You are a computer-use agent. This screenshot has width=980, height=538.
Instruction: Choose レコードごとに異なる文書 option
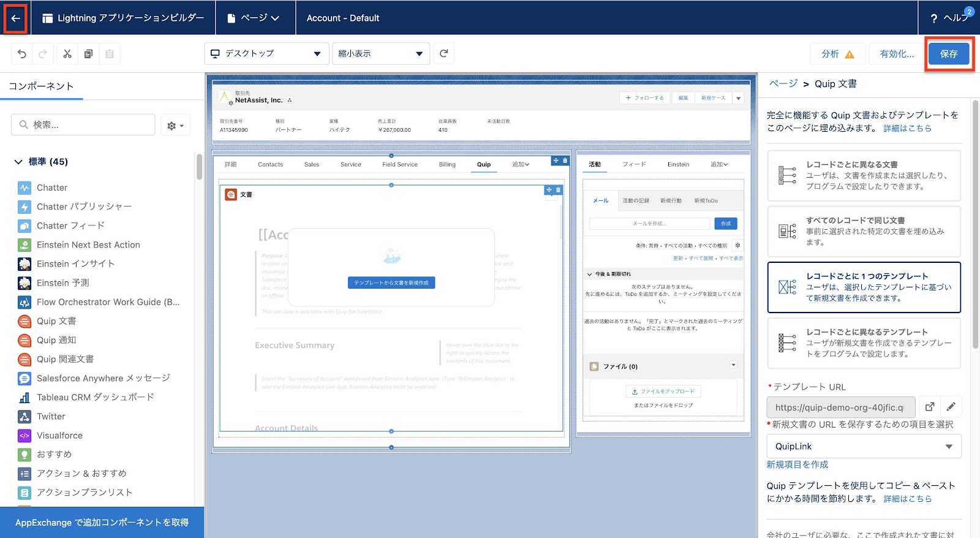pyautogui.click(x=864, y=175)
